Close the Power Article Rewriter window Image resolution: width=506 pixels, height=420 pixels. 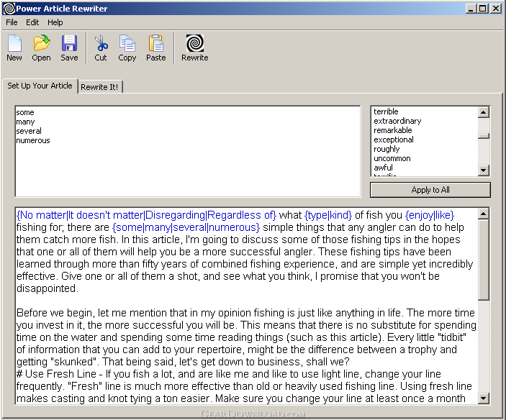pyautogui.click(x=496, y=9)
